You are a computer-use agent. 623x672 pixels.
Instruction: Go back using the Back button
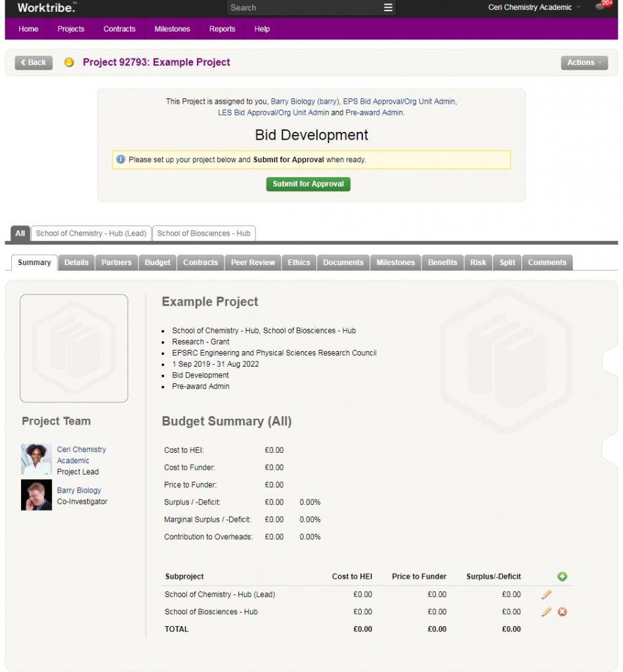point(33,62)
